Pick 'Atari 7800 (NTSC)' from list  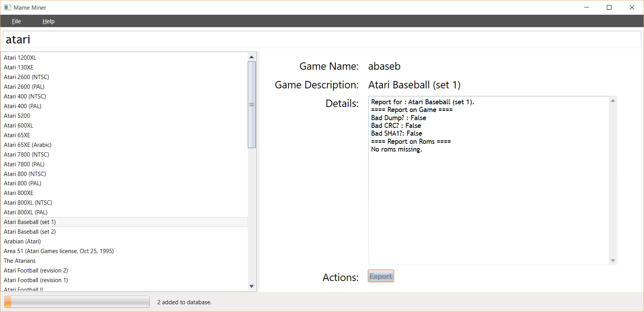tap(124, 155)
